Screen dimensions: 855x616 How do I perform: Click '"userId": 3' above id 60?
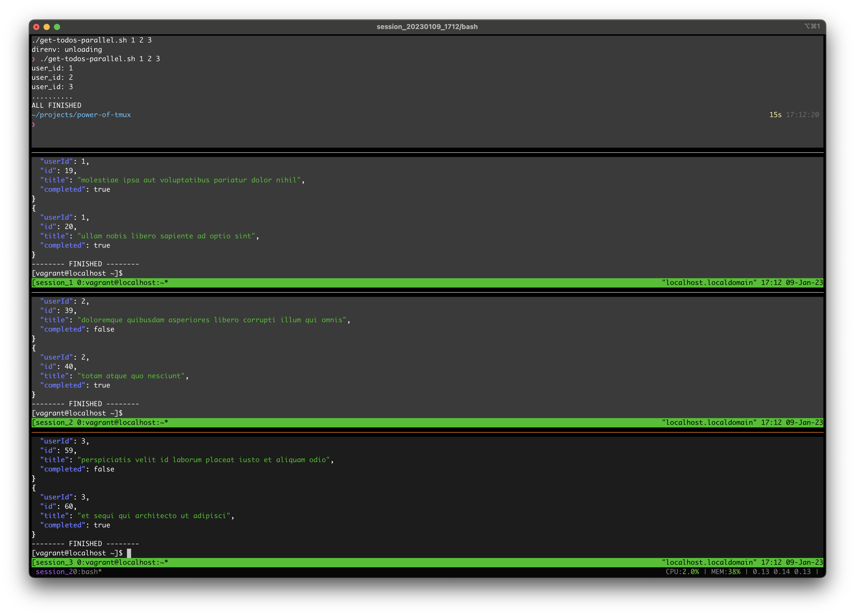(x=65, y=497)
